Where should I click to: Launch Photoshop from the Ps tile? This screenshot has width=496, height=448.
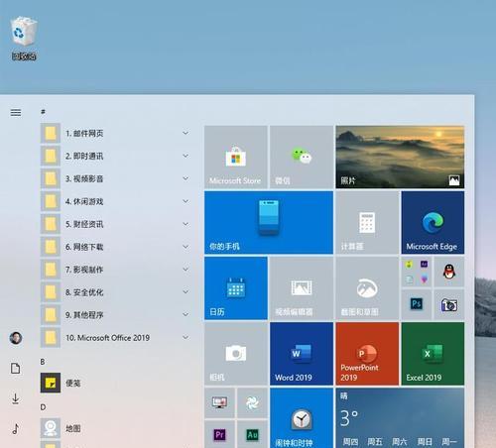click(x=417, y=304)
